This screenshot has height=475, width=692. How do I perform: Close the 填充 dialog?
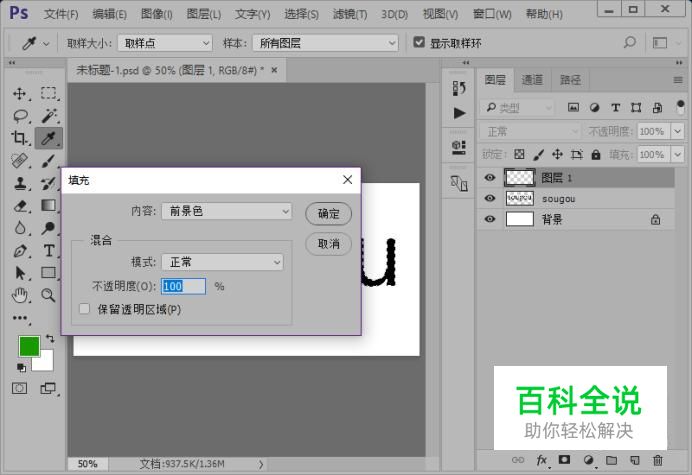tap(347, 180)
